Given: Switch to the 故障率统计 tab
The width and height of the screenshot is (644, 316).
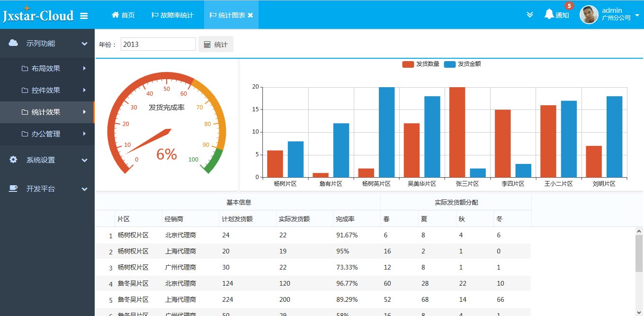Looking at the screenshot, I should [x=172, y=15].
